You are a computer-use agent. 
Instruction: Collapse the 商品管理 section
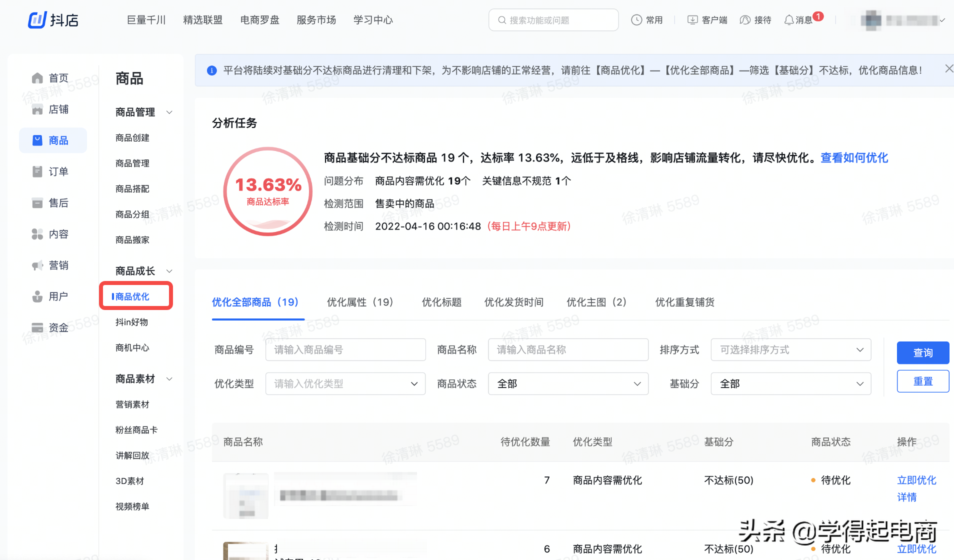point(169,112)
